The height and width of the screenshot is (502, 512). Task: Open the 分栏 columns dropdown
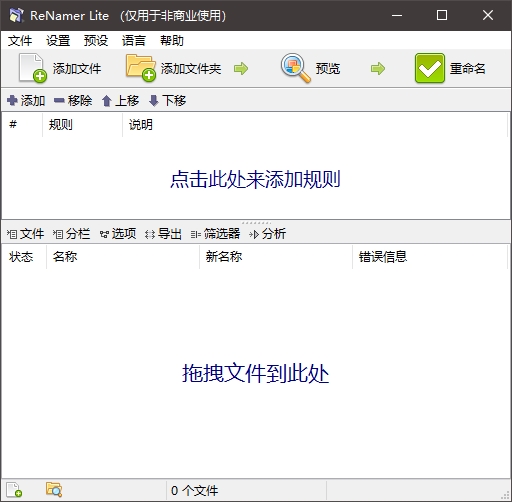71,234
